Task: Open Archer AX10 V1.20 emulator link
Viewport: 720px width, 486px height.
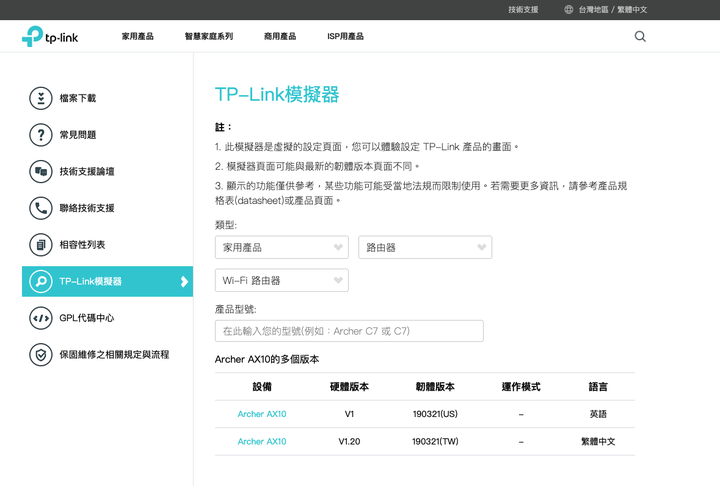Action: [x=262, y=441]
